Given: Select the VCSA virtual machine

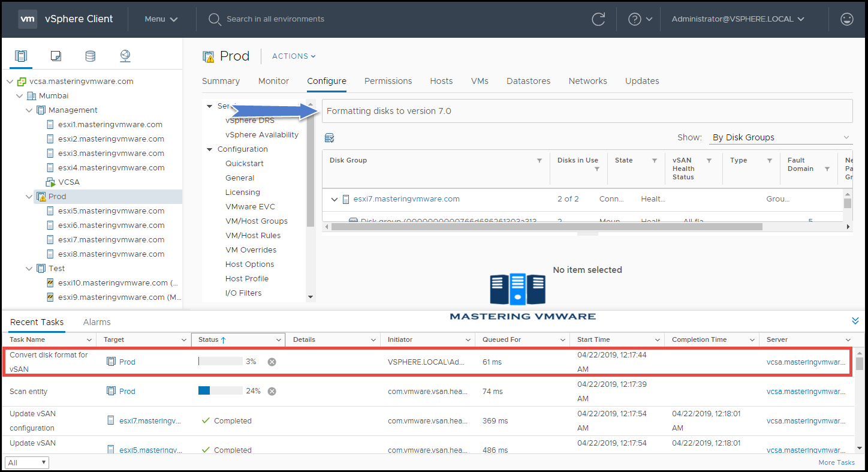Looking at the screenshot, I should pos(69,182).
